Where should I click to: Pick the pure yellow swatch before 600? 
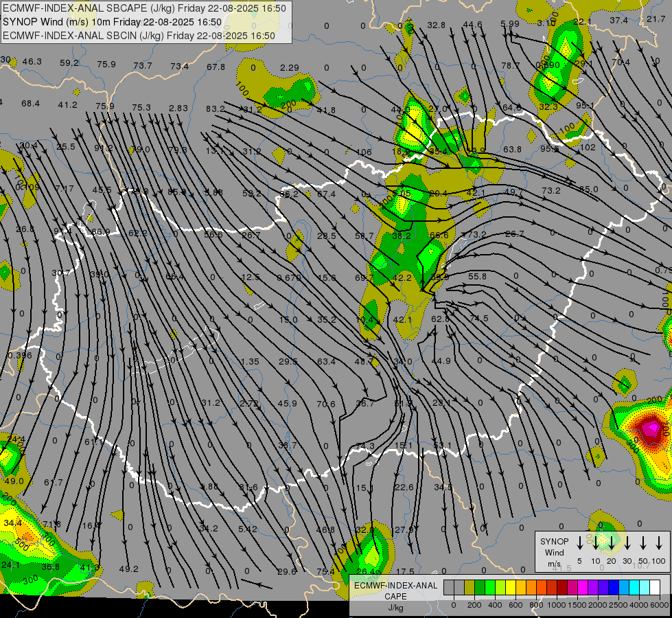pos(511,588)
